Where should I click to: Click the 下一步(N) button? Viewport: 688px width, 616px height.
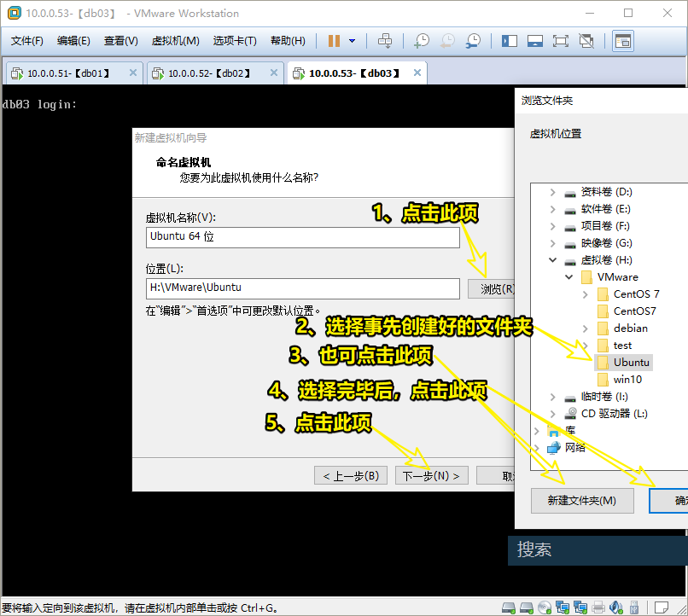[431, 475]
